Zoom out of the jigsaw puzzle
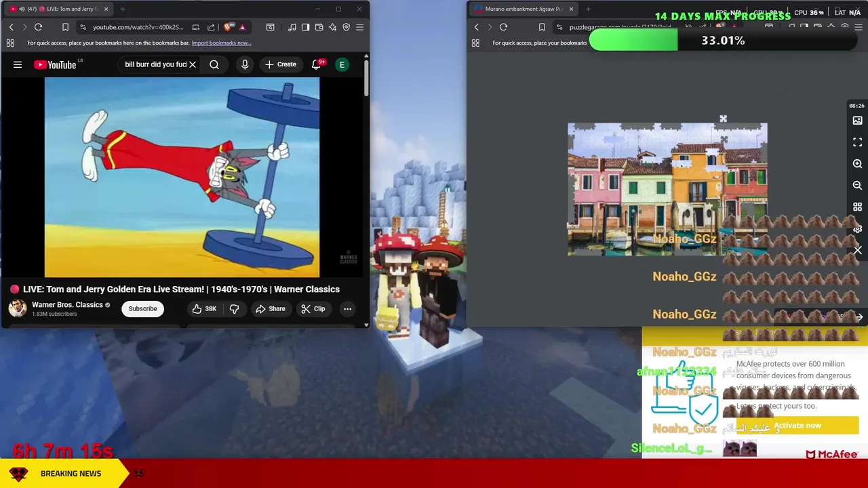The height and width of the screenshot is (488, 868). tap(857, 186)
